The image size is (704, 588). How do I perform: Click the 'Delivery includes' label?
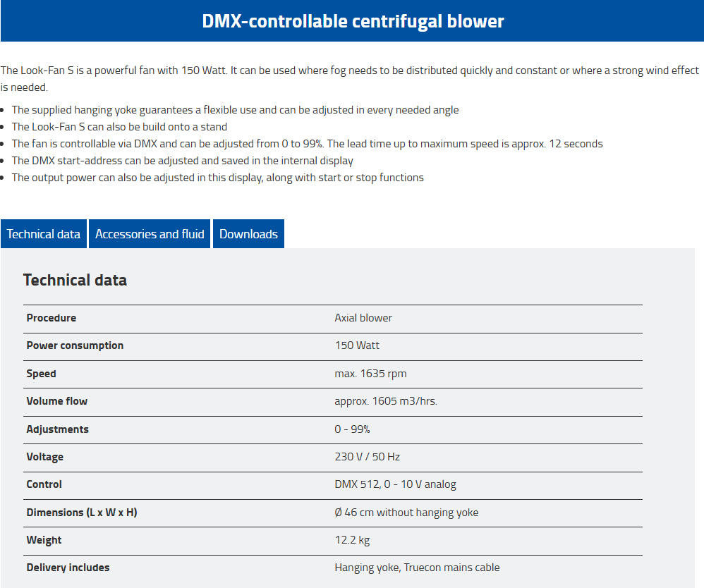(68, 568)
